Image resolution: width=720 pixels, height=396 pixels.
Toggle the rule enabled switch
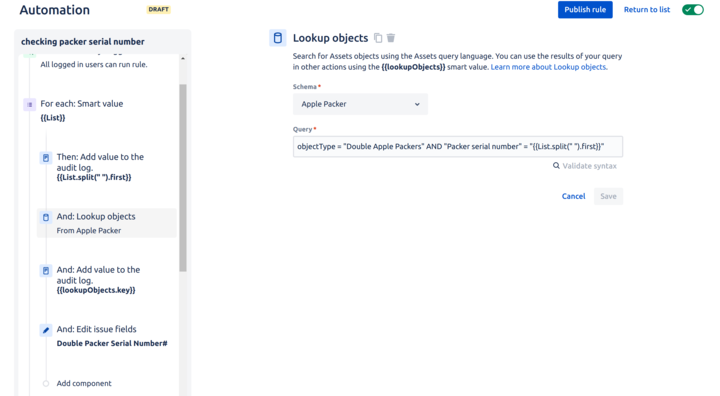point(693,10)
